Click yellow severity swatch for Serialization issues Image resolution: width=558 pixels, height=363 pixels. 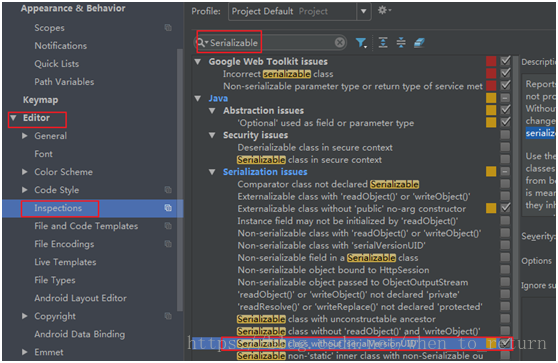491,172
